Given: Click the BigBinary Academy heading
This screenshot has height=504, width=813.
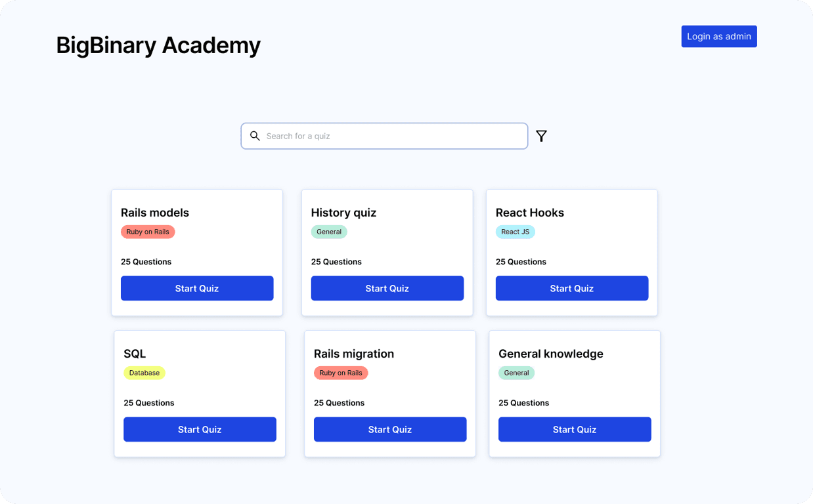Looking at the screenshot, I should [x=158, y=45].
